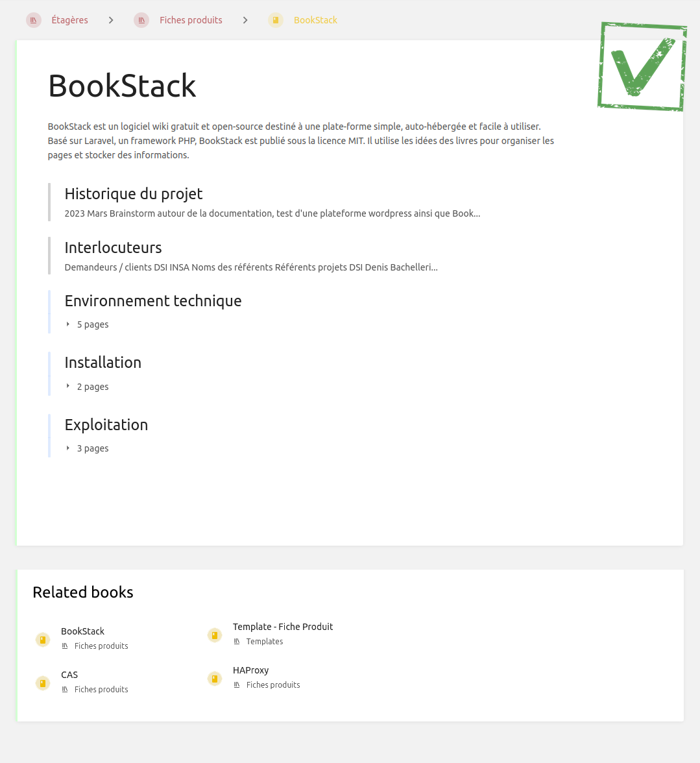Click the book icon next to HAProxy
This screenshot has height=763, width=700.
tap(214, 678)
